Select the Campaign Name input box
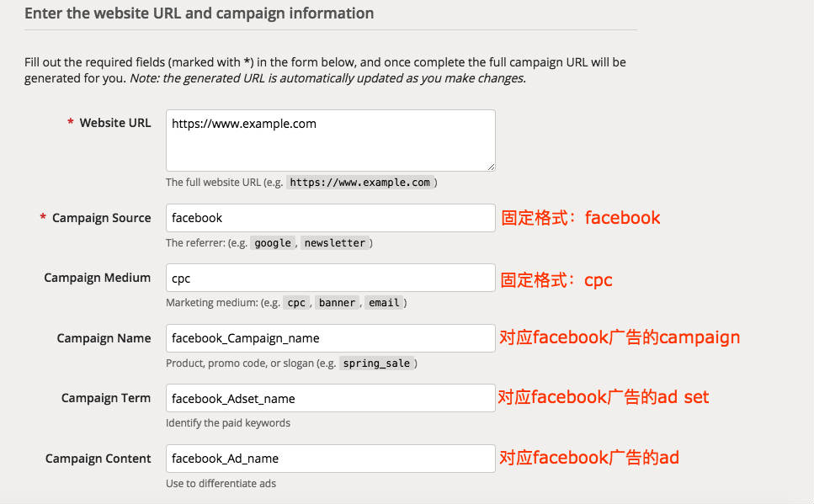Image resolution: width=814 pixels, height=504 pixels. click(x=330, y=338)
